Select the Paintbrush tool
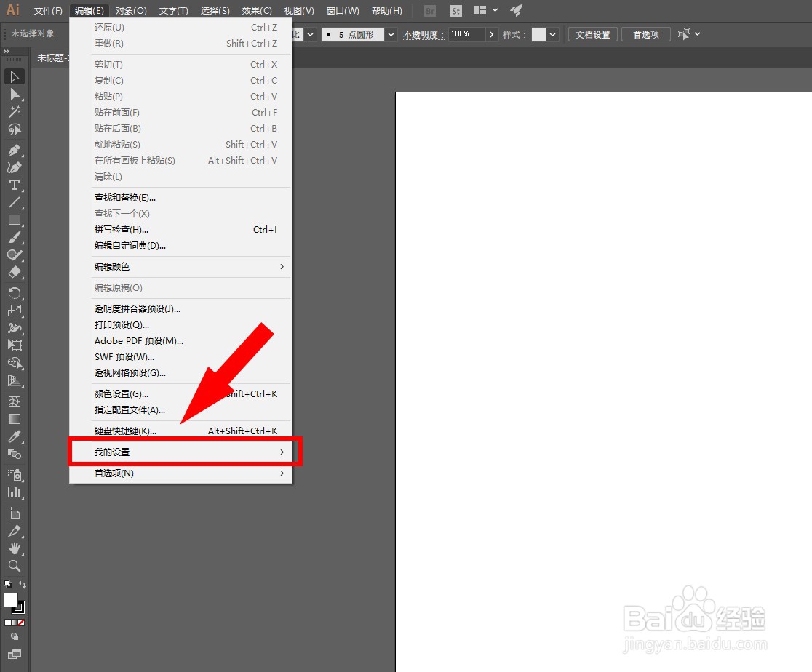 tap(15, 238)
